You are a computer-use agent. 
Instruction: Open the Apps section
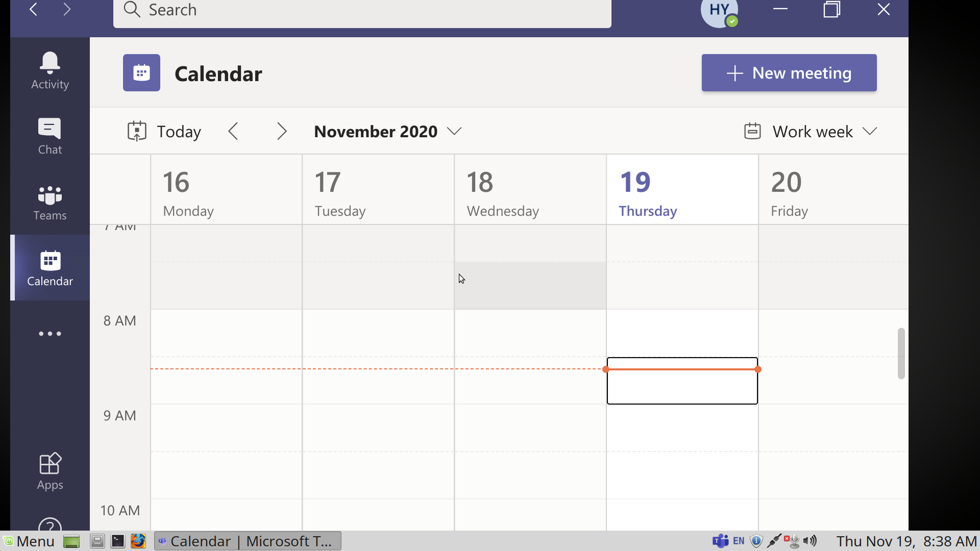[x=49, y=471]
